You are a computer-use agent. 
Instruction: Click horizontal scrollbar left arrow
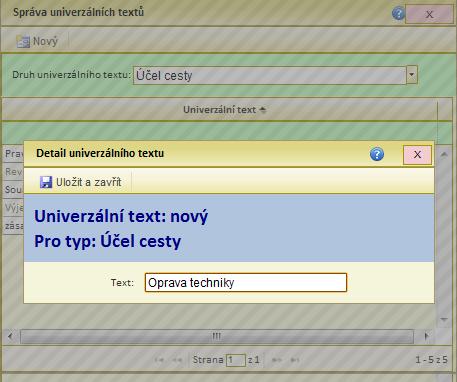coord(10,336)
